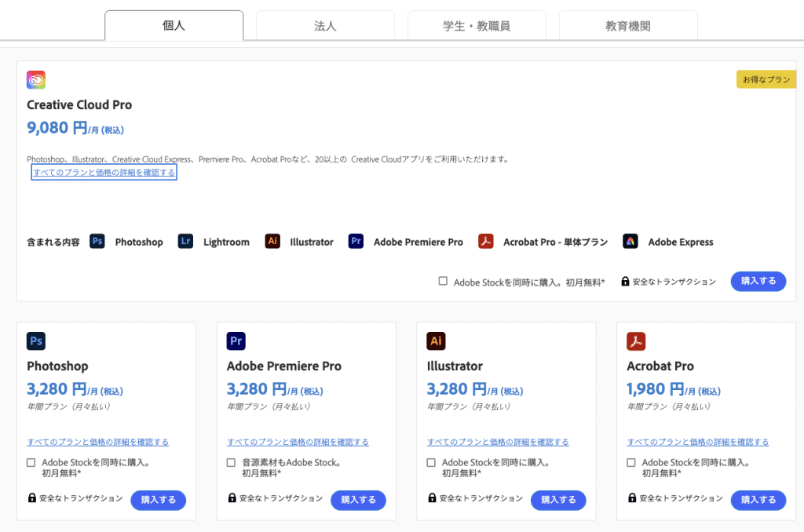
Task: Open the 学生・教職員 tab
Action: 476,25
